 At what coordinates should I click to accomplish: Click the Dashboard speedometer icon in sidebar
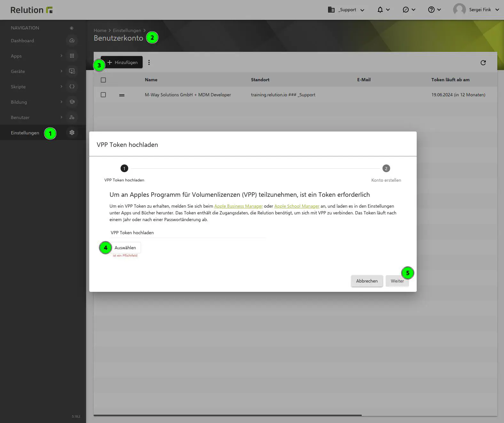[72, 41]
